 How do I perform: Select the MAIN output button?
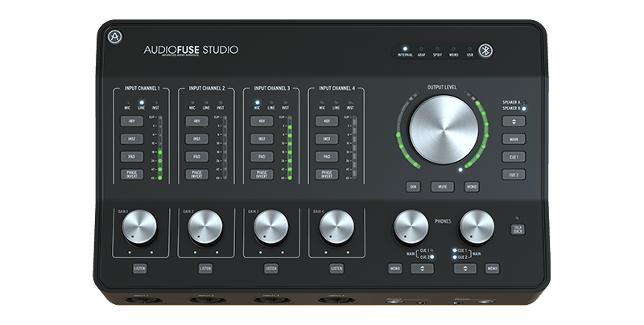tap(513, 139)
